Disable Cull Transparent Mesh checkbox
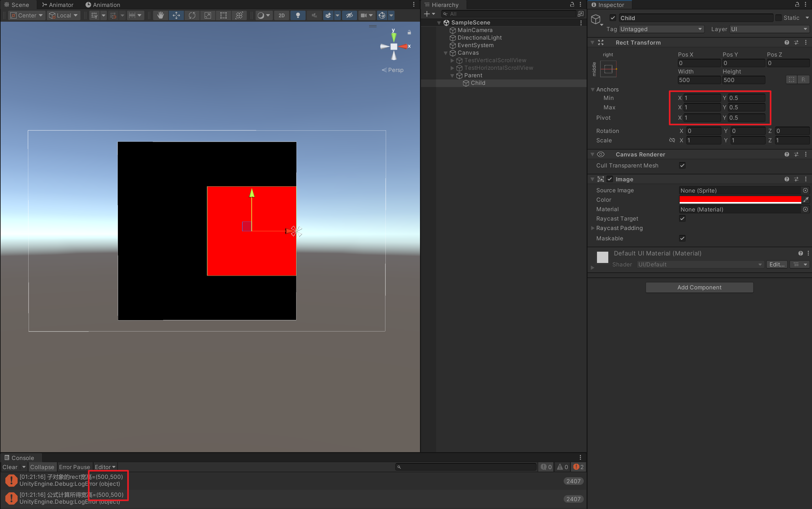 (682, 166)
